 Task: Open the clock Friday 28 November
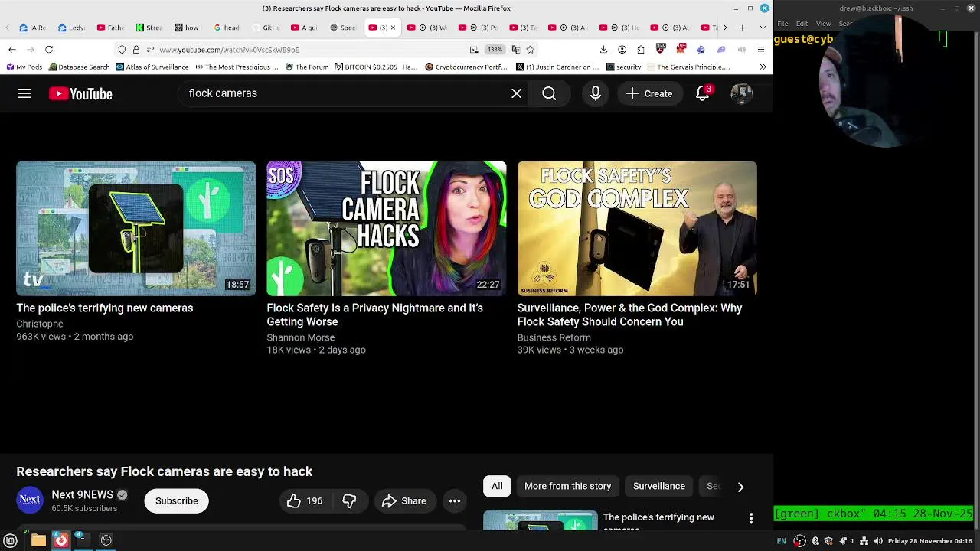pos(929,541)
